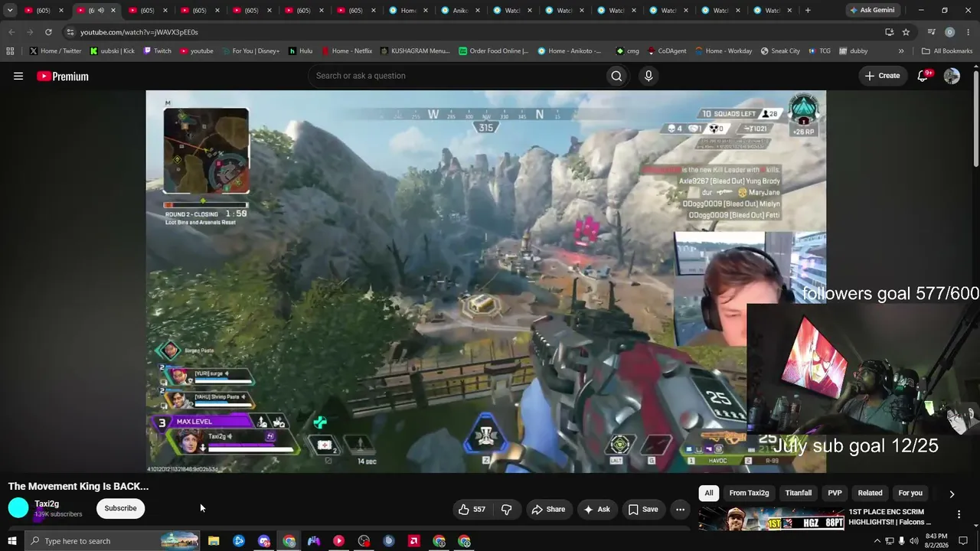Open the Windows notification center
This screenshot has height=551, width=980.
[x=963, y=541]
